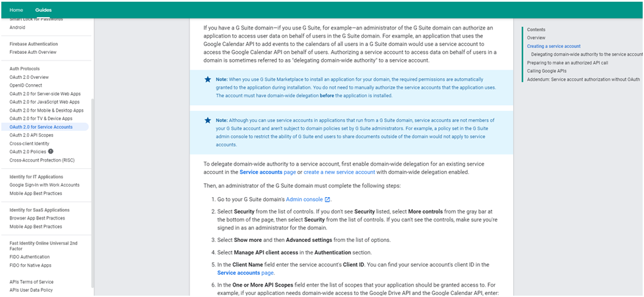Click the info badge beside OAuth 2.0 Policies
The image size is (644, 297).
point(51,151)
